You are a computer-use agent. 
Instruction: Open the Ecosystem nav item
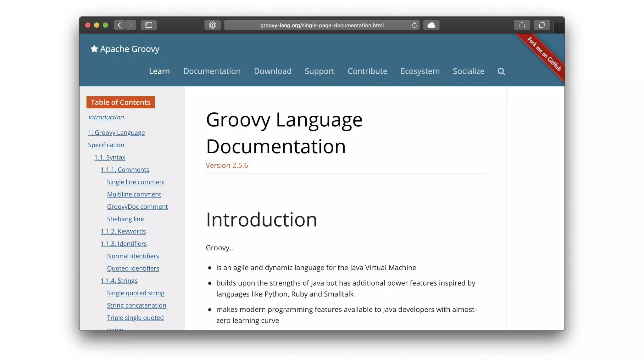pyautogui.click(x=420, y=71)
